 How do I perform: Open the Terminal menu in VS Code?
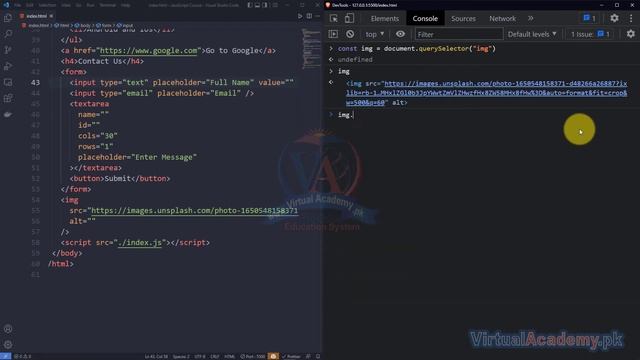[x=108, y=5]
